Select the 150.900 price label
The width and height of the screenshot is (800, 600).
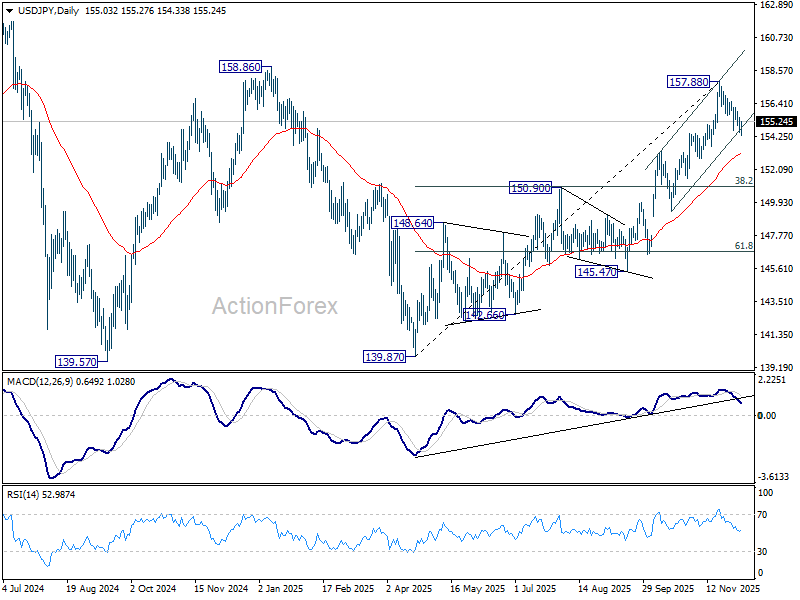point(531,188)
